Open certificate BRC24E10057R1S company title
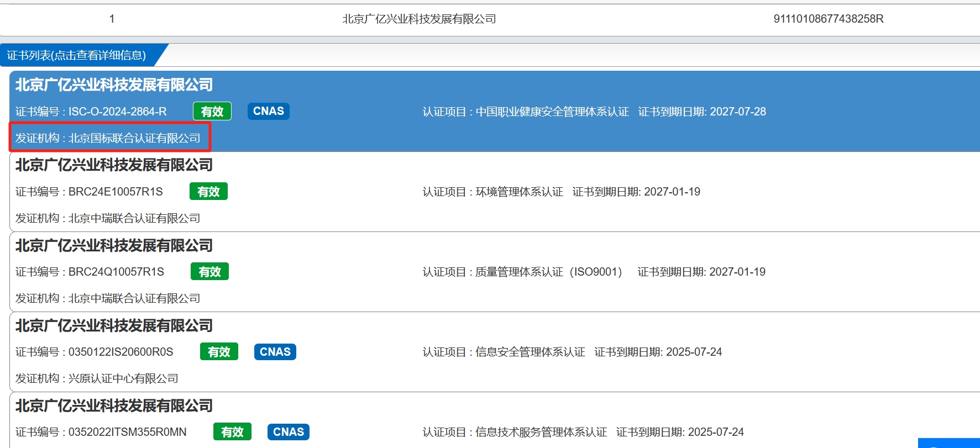This screenshot has height=448, width=980. point(114,165)
